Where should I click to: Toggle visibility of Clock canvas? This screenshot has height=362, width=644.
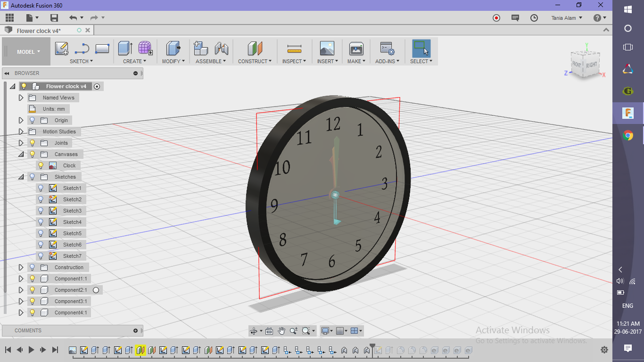(41, 165)
